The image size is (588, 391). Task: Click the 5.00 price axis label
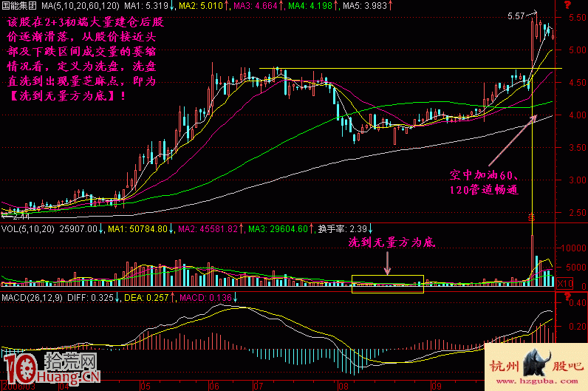coord(577,50)
